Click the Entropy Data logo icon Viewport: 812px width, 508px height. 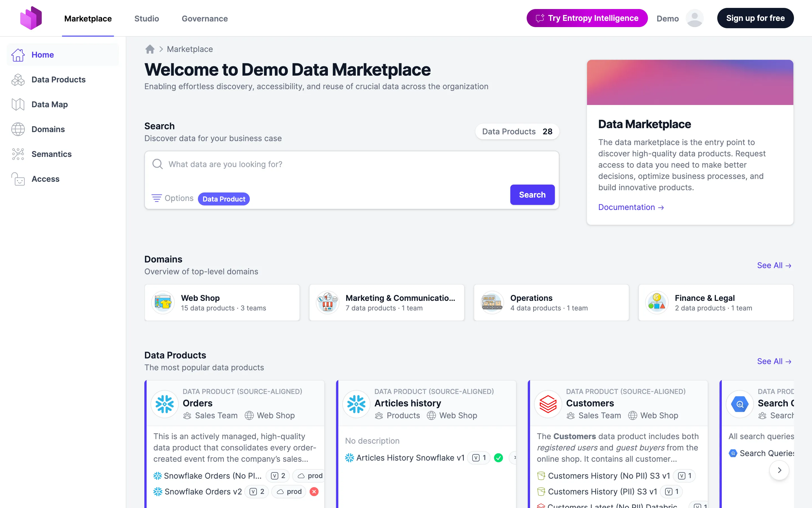(x=31, y=18)
